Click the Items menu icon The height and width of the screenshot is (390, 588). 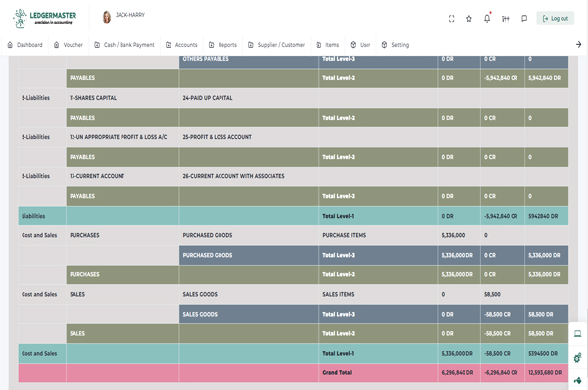[x=318, y=45]
